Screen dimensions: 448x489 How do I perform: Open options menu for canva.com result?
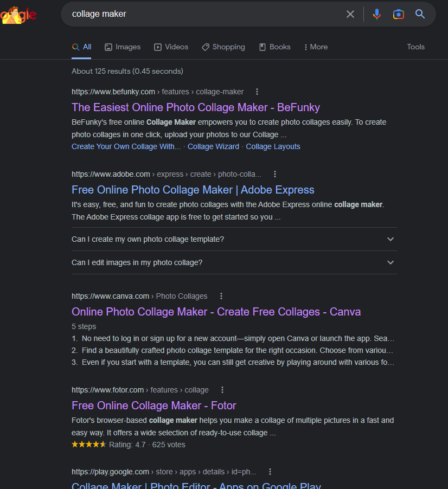point(221,296)
